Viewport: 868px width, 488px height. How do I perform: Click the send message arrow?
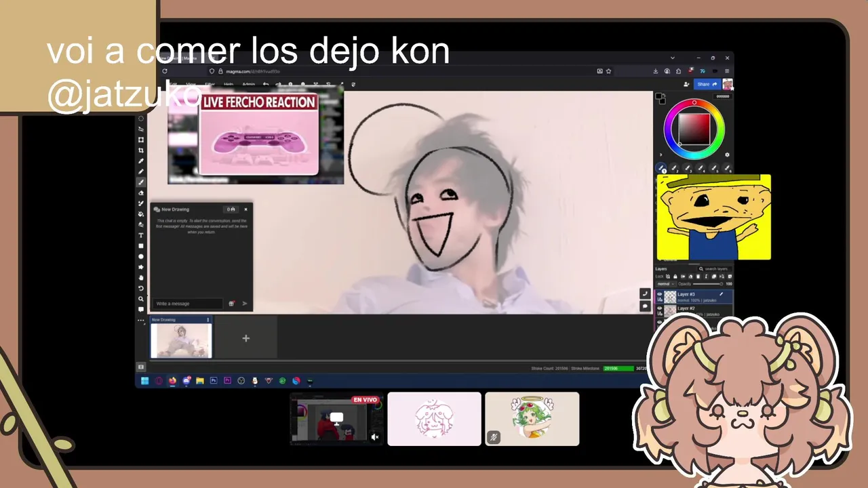pyautogui.click(x=245, y=304)
